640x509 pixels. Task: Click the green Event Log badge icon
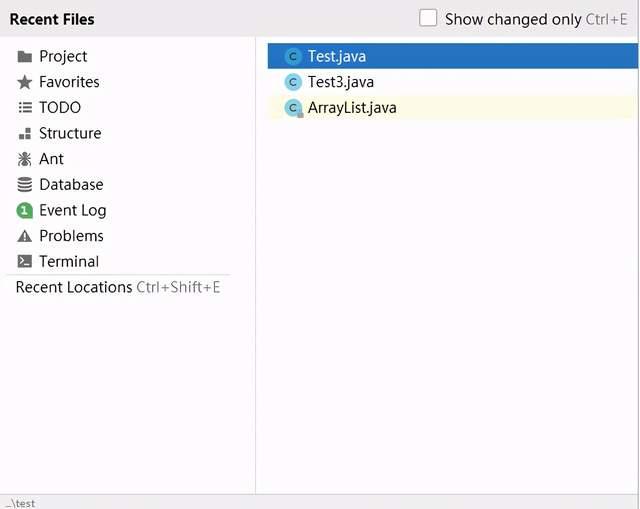coord(24,211)
